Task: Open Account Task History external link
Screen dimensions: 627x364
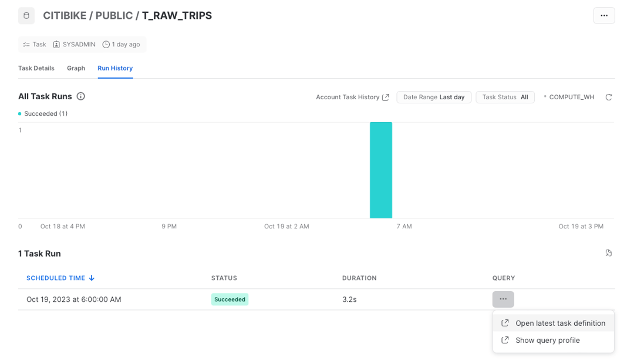Action: point(352,97)
